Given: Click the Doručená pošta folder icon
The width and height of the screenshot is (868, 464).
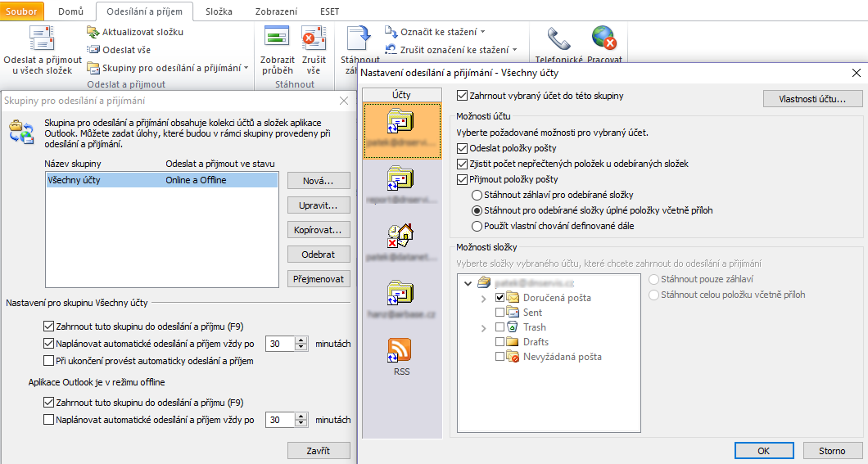Looking at the screenshot, I should pos(512,298).
